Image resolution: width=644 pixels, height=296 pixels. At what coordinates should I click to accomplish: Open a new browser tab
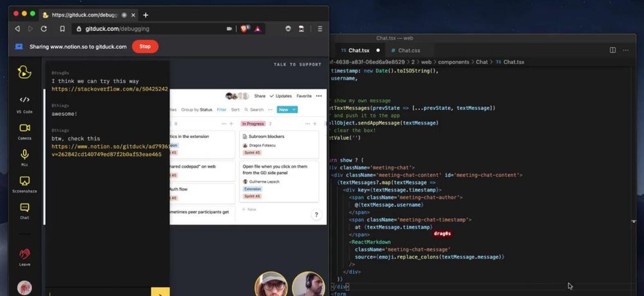pyautogui.click(x=146, y=15)
